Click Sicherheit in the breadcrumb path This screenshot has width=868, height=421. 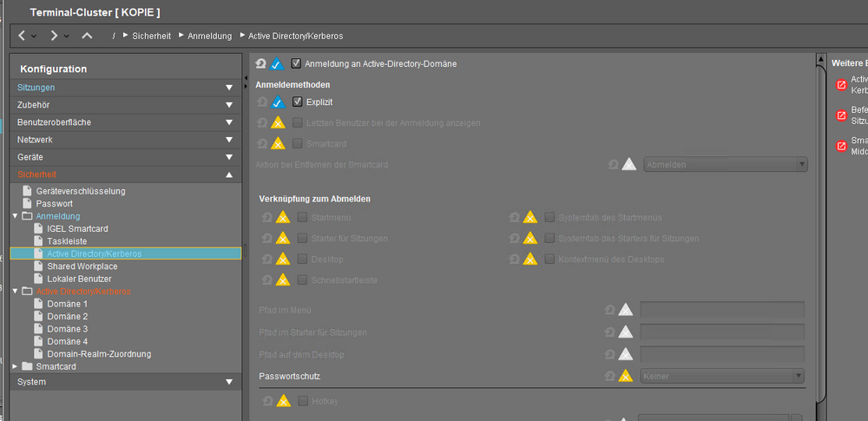152,36
